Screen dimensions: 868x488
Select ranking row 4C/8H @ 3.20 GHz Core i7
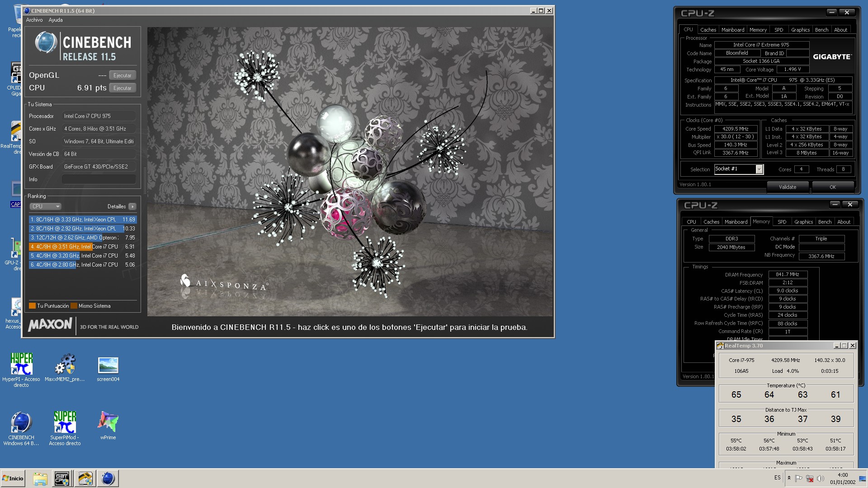tap(83, 256)
